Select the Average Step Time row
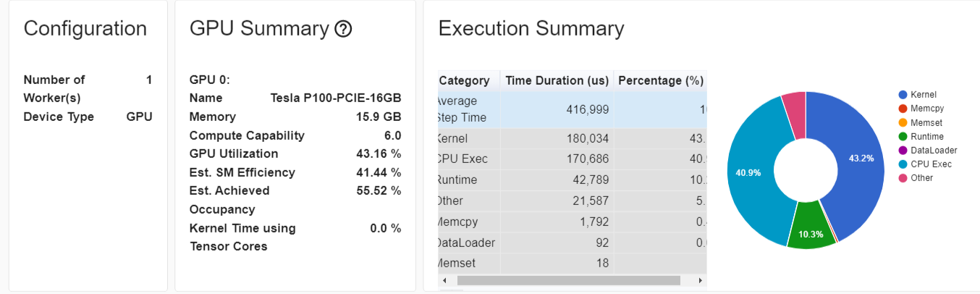The width and height of the screenshot is (980, 294). (573, 109)
